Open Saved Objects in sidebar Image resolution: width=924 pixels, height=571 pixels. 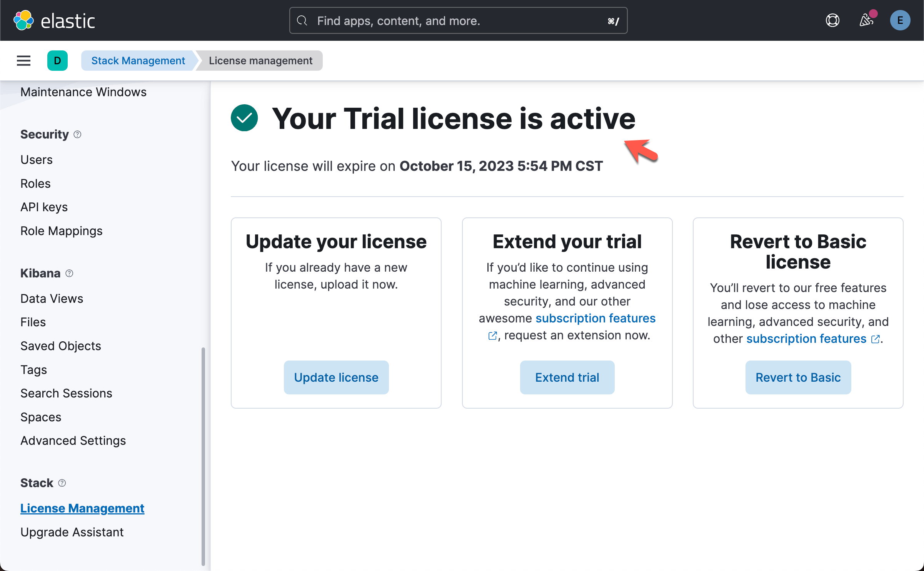61,346
